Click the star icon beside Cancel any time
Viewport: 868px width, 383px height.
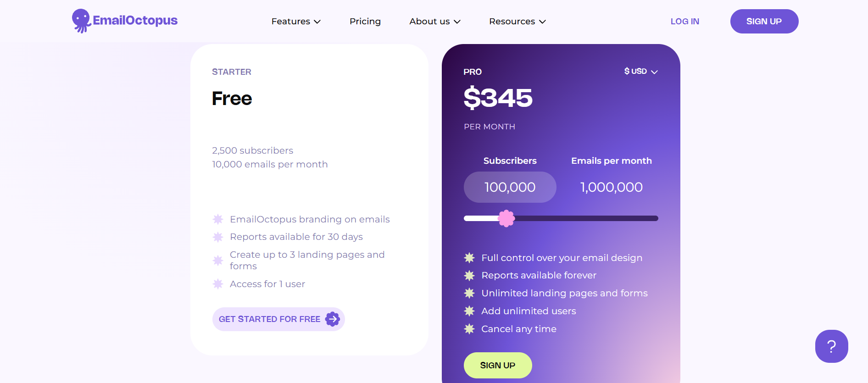469,329
